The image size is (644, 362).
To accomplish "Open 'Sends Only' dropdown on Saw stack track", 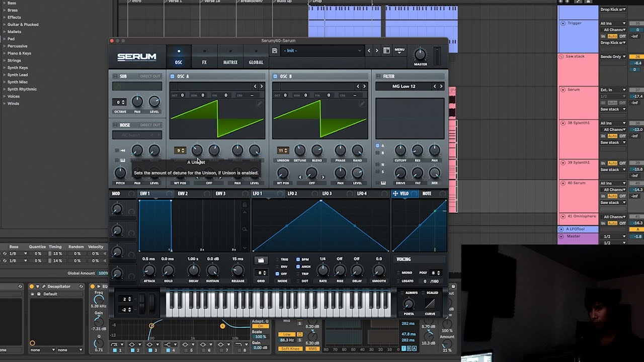I will point(613,57).
